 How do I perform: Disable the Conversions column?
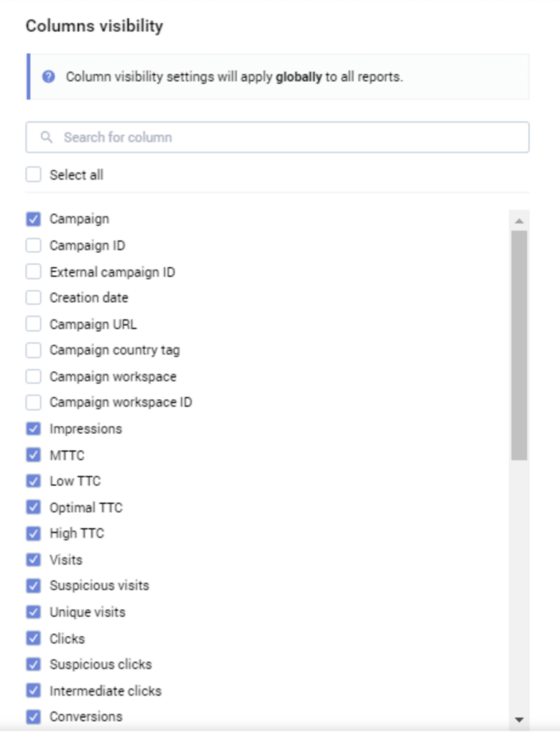(x=33, y=717)
